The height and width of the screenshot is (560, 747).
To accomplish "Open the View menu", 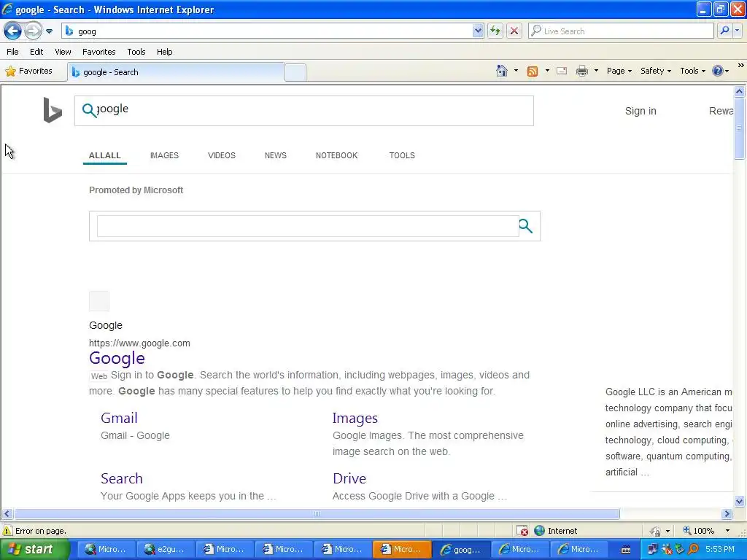I will point(63,52).
